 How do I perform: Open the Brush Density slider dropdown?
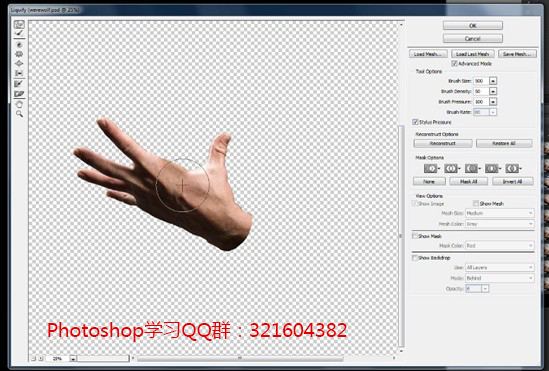[493, 91]
